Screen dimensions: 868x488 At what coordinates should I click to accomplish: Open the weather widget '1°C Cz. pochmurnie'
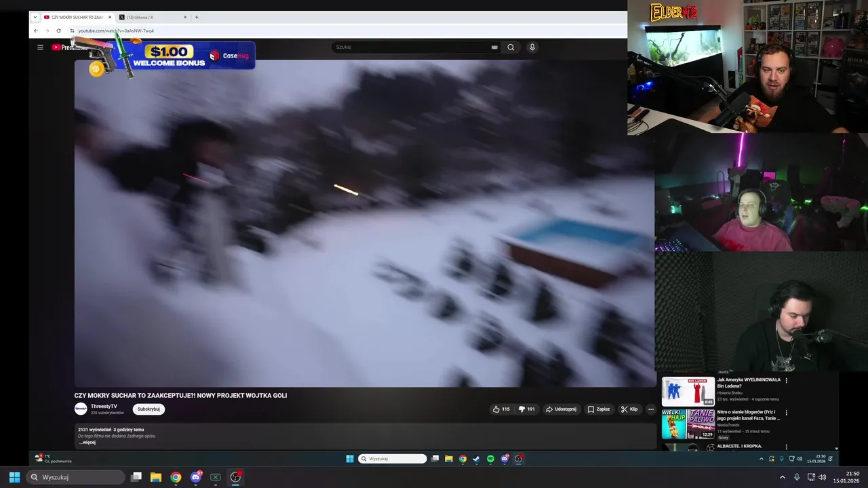[53, 459]
